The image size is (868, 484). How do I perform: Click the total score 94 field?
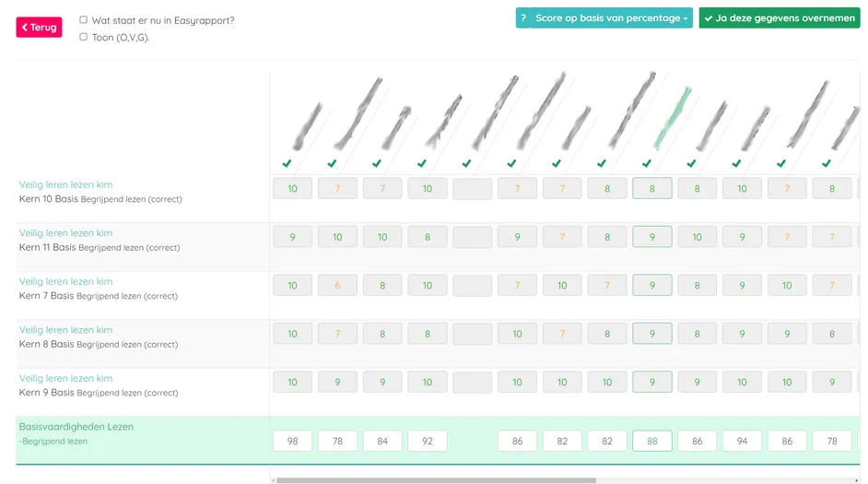tap(742, 441)
